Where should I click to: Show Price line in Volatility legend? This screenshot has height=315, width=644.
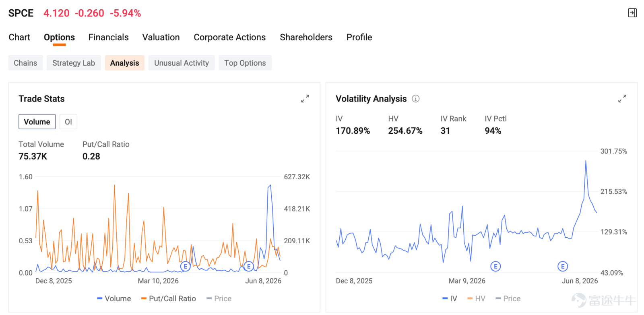tap(508, 298)
